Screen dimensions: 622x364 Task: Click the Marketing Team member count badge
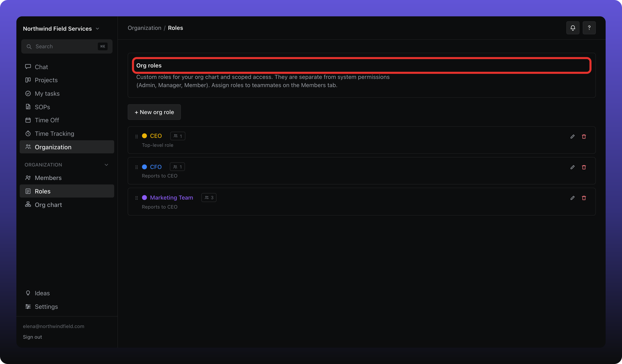[x=209, y=198]
